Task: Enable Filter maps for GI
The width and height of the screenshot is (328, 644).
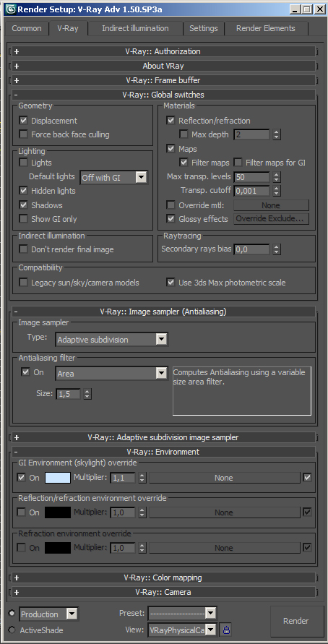Action: coord(238,163)
